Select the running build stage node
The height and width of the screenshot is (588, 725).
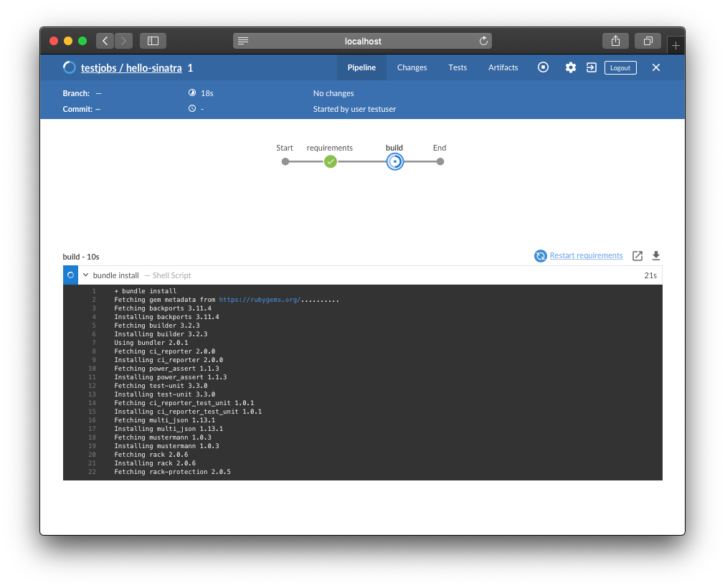395,162
